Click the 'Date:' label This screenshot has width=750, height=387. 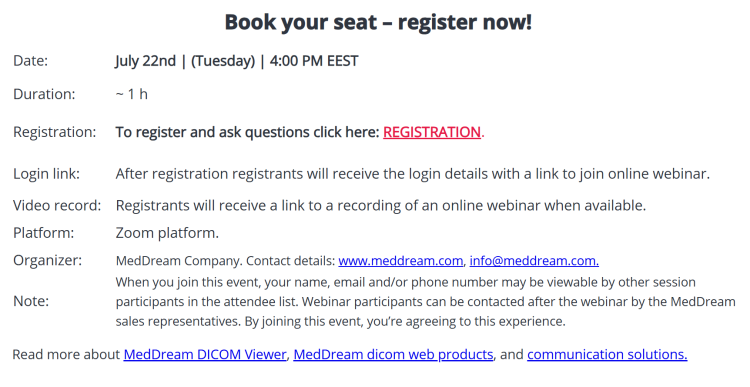click(31, 61)
